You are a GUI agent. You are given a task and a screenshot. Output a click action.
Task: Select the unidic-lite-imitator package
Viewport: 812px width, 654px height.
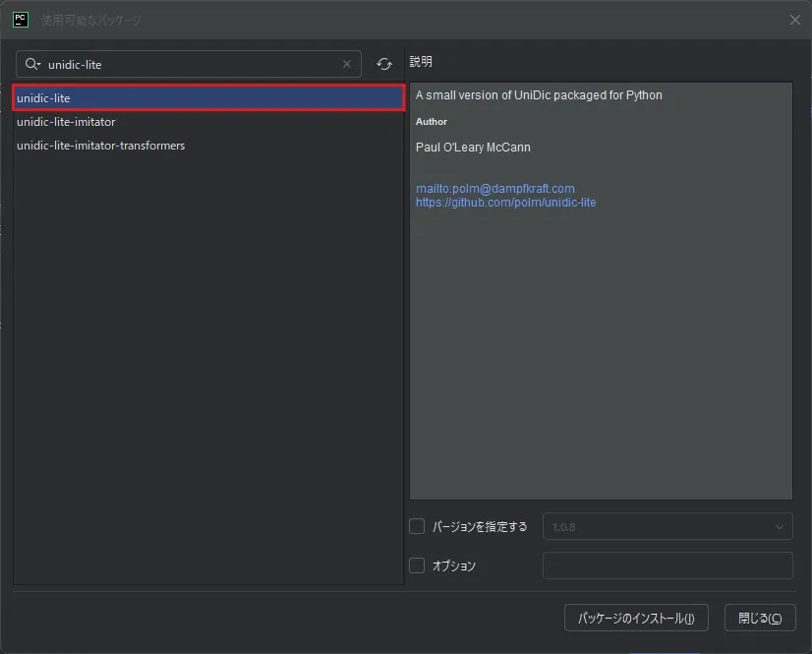coord(208,122)
